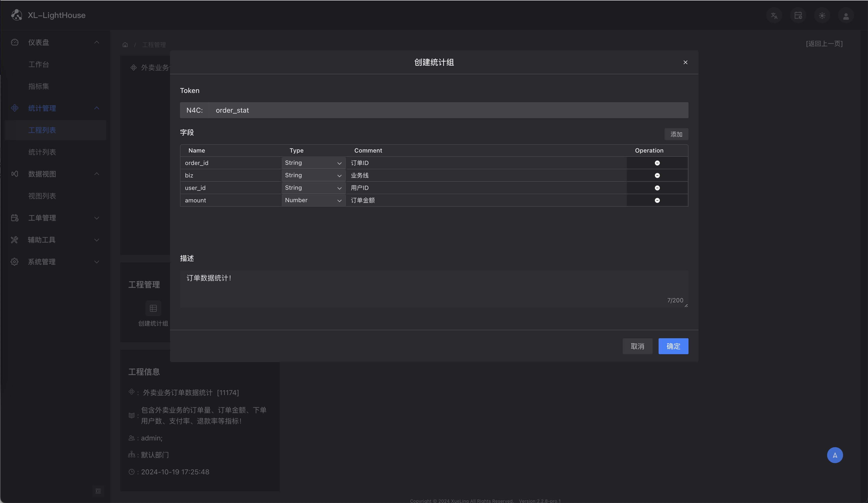Open 视图列表 menu item
Viewport: 868px width, 503px height.
point(55,196)
